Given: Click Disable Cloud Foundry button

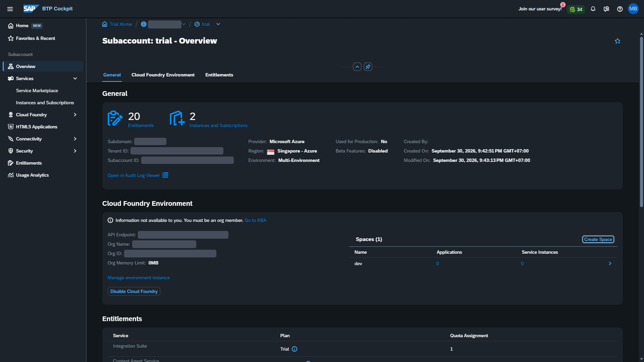Looking at the screenshot, I should click(134, 291).
